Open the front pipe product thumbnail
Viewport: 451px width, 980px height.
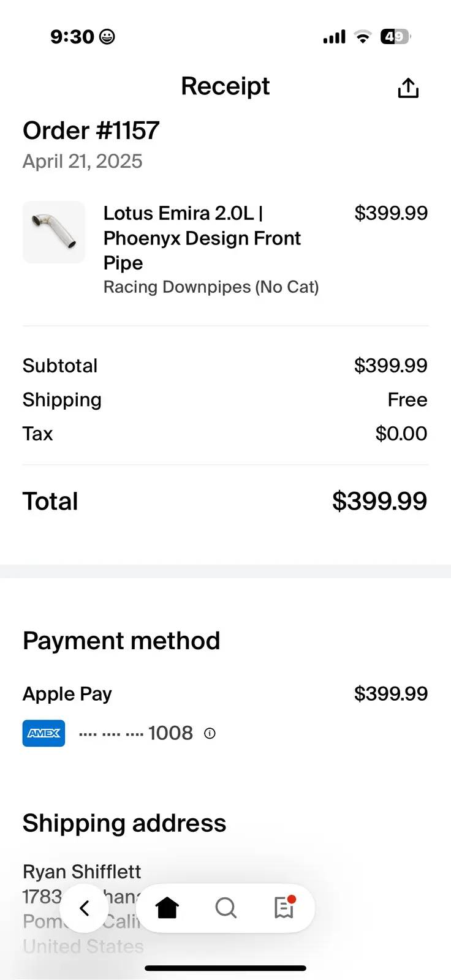pos(54,232)
